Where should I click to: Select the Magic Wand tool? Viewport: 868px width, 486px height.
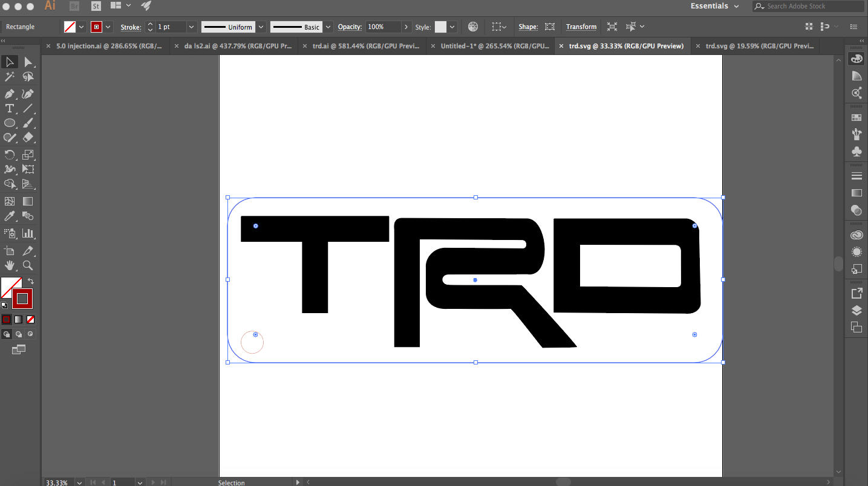(x=10, y=77)
